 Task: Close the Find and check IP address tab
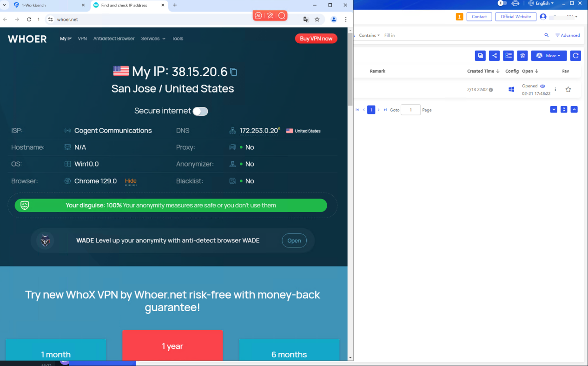coord(163,5)
